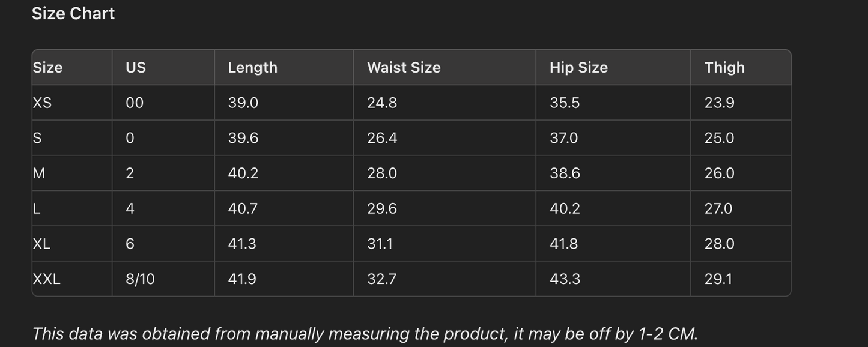Click the Size Chart heading
Screen dimensions: 868x347
coord(73,13)
